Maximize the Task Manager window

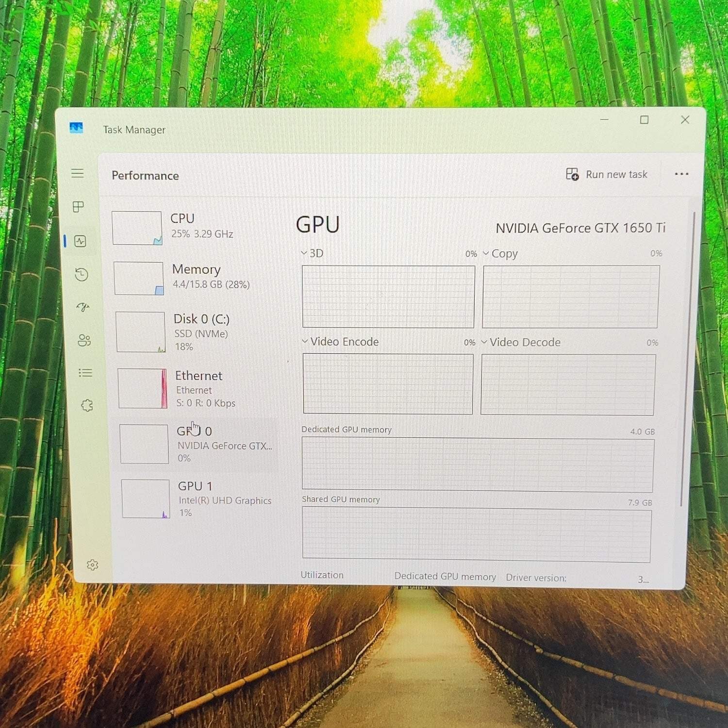pyautogui.click(x=644, y=119)
